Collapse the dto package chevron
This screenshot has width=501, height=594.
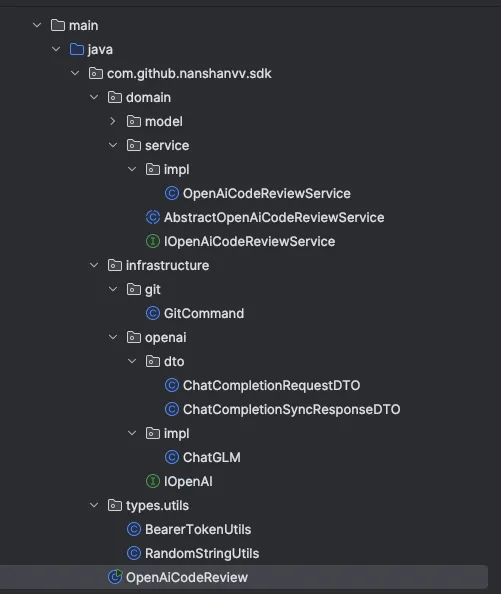tap(131, 361)
